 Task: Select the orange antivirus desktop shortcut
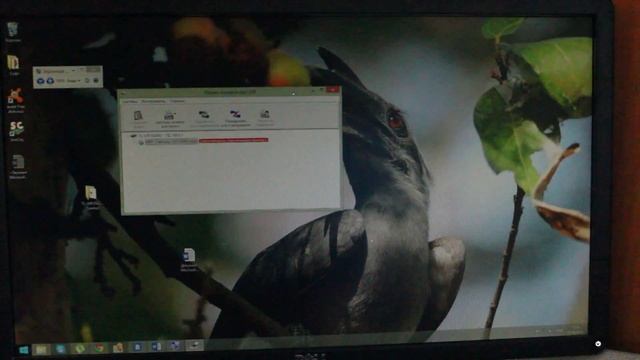tap(16, 100)
